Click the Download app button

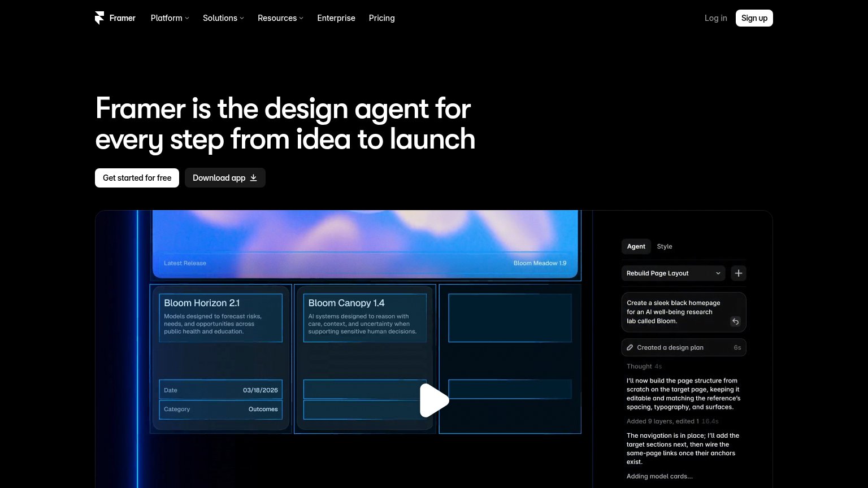click(225, 178)
